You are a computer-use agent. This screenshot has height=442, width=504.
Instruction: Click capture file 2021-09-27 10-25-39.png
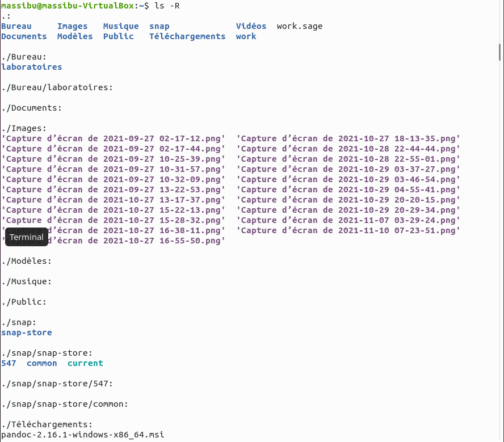coord(113,159)
